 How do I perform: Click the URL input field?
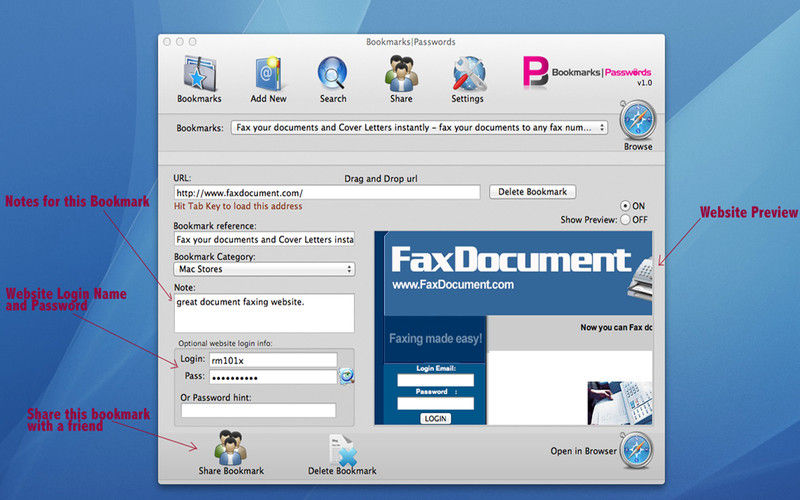pos(327,193)
